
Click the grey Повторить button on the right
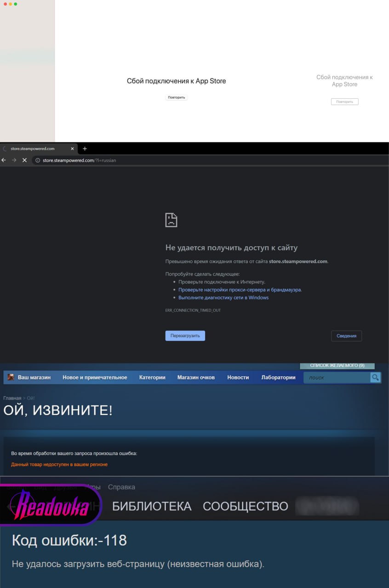coord(344,102)
